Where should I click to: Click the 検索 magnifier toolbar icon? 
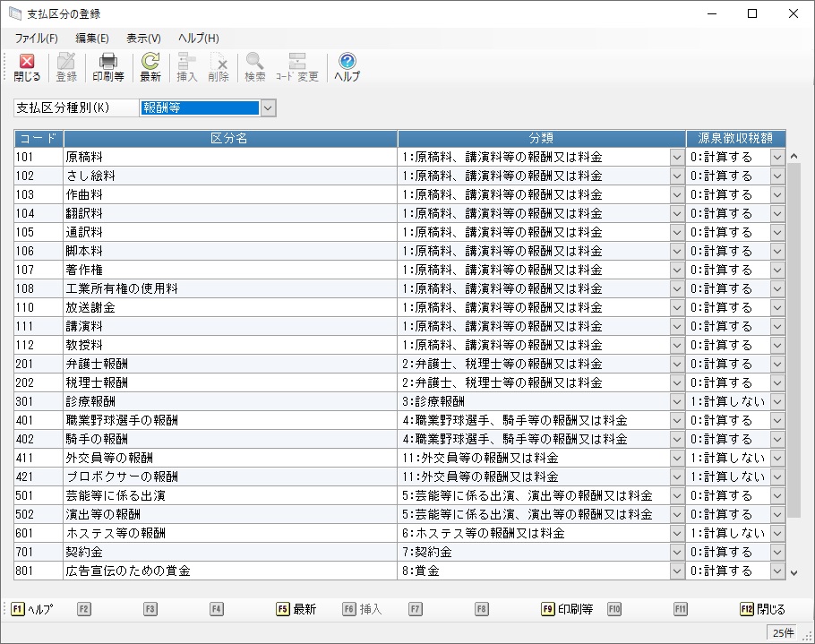(x=255, y=67)
